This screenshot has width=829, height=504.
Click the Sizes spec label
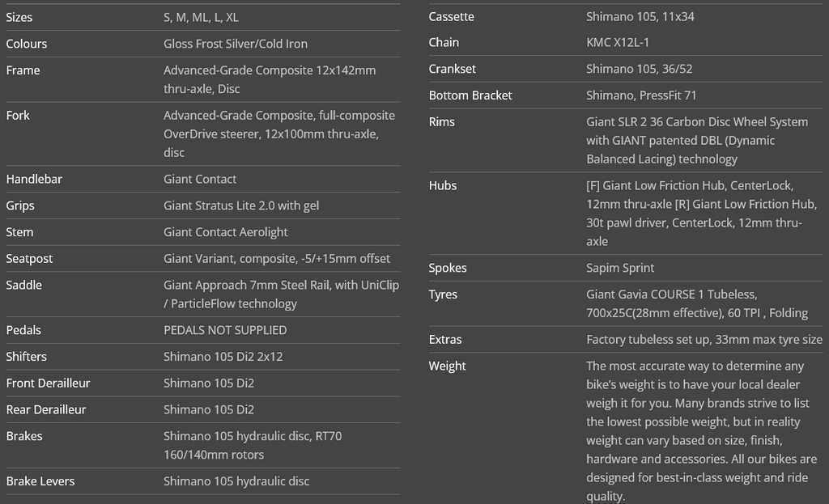(x=19, y=18)
